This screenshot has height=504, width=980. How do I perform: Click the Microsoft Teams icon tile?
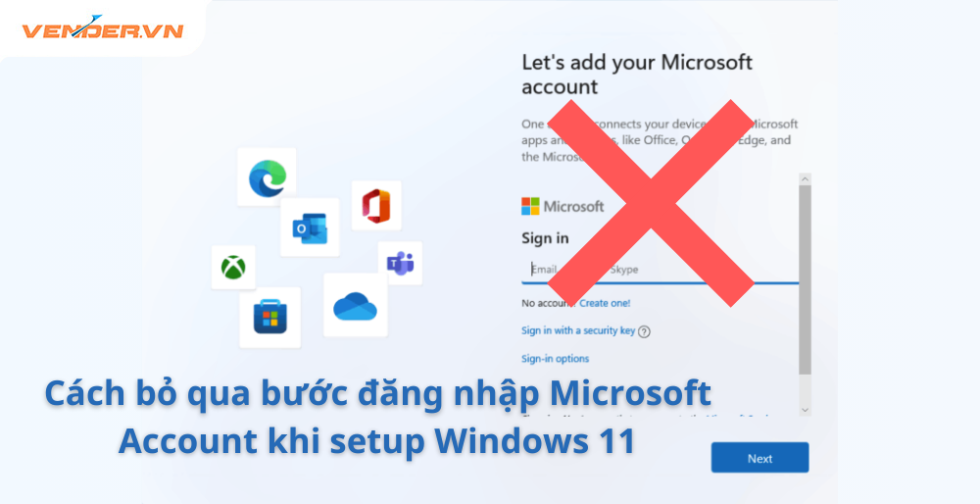coord(400,263)
